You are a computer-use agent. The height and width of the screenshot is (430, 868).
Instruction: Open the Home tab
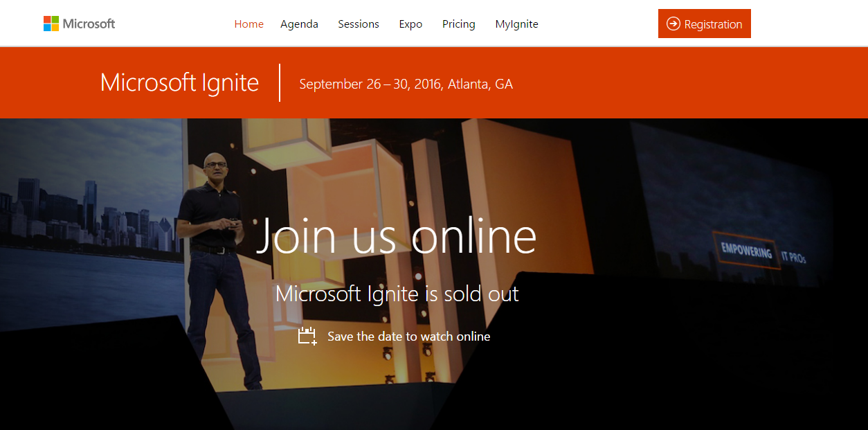(248, 24)
